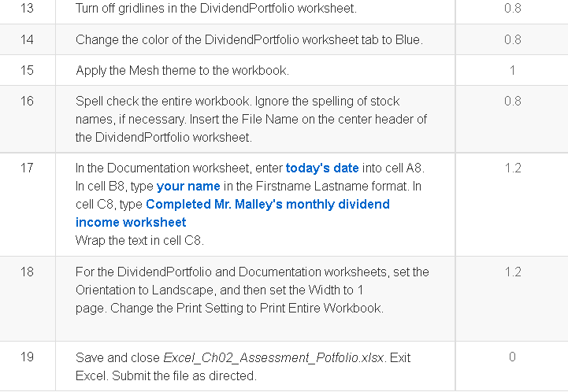Select step number 14 cell
The height and width of the screenshot is (392, 568).
tap(27, 39)
